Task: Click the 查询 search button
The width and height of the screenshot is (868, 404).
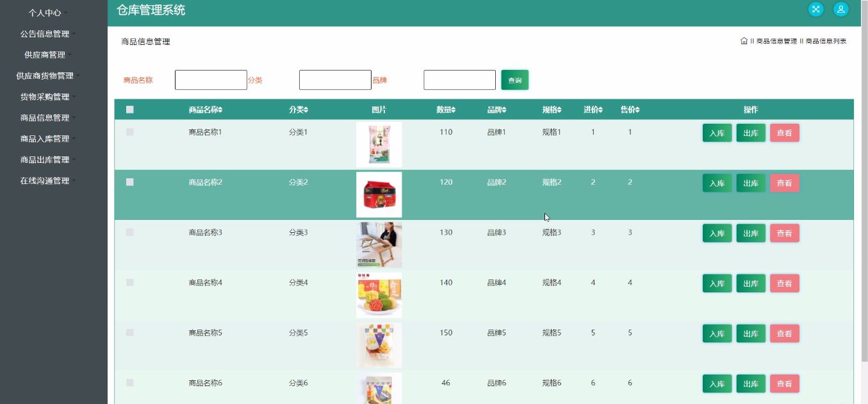Action: pyautogui.click(x=514, y=80)
